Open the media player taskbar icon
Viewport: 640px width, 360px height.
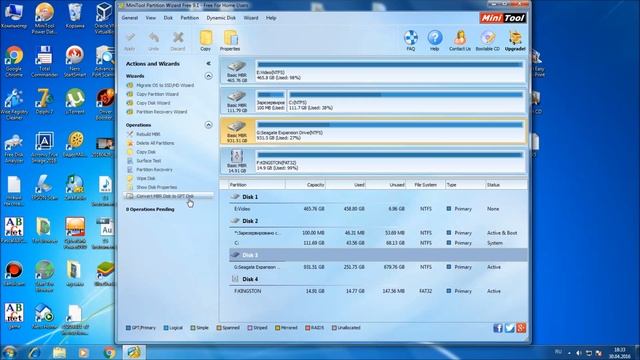(84, 352)
